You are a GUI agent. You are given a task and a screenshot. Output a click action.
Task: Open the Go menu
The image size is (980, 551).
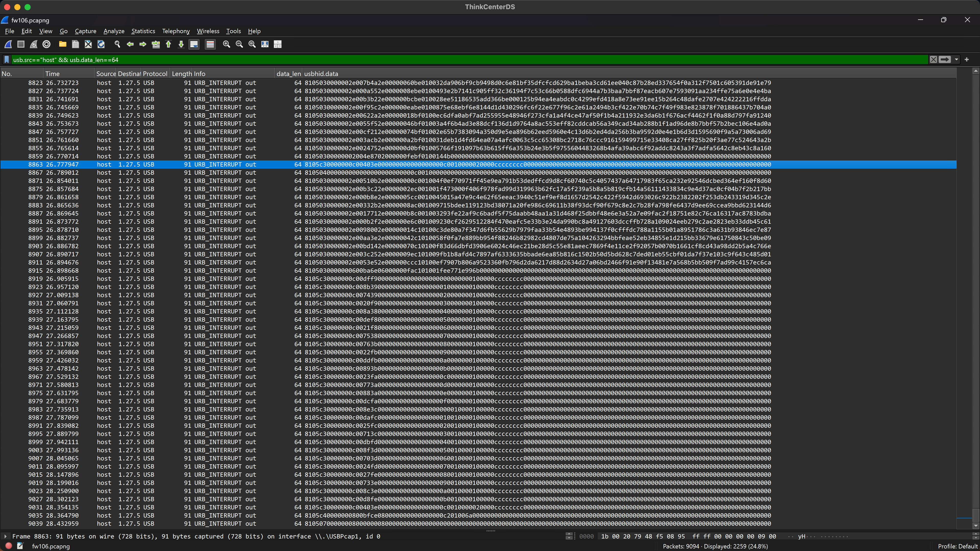(64, 31)
